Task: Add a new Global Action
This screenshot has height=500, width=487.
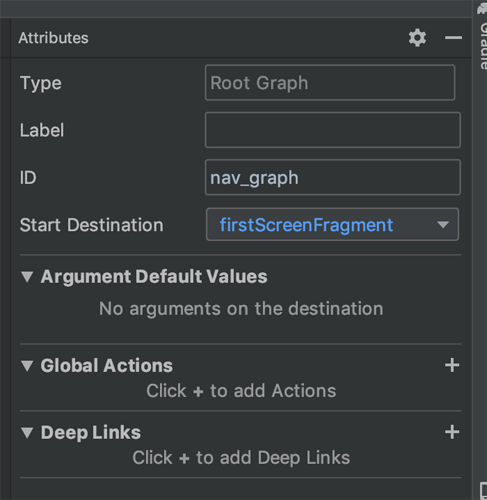Action: 452,365
